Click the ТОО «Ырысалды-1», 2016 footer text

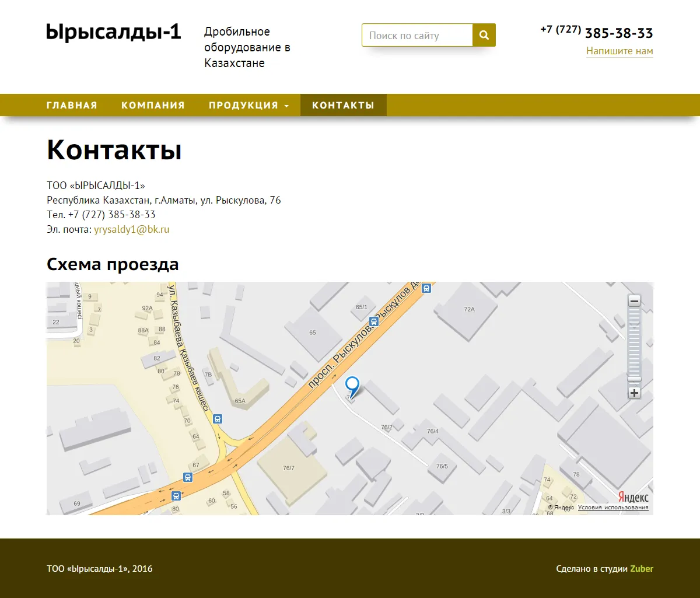point(100,568)
